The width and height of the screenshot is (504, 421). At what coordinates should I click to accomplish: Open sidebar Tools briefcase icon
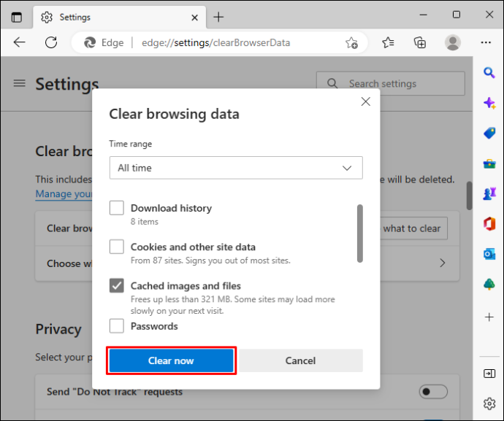[x=489, y=163]
